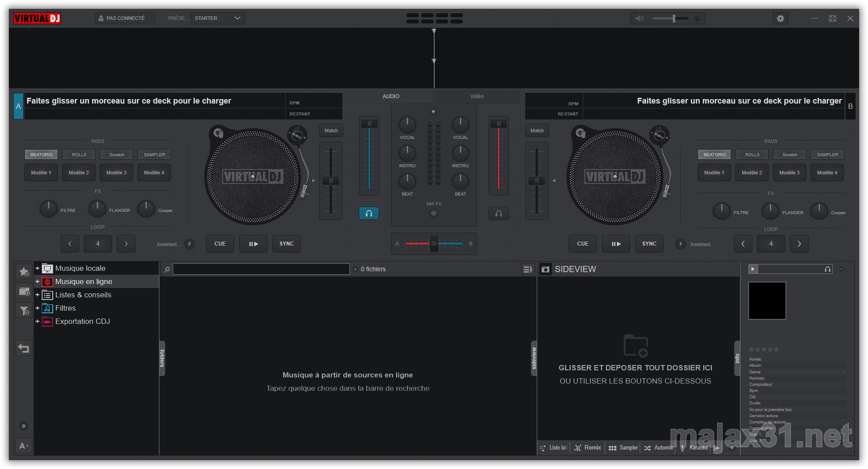
Task: Click play/pause on deck B
Action: coord(616,244)
